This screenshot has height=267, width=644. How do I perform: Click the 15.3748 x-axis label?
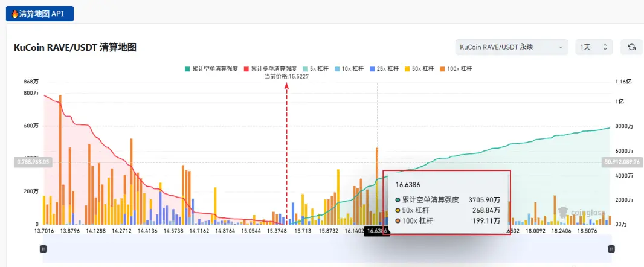point(277,231)
